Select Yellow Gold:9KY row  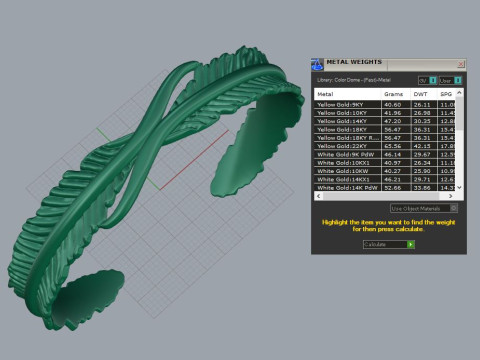[x=385, y=104]
